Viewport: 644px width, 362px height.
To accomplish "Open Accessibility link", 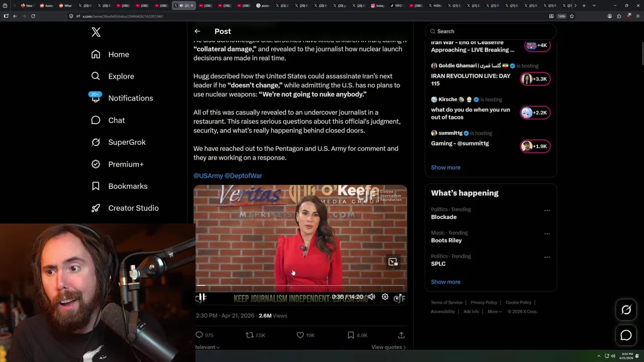I will (x=443, y=312).
